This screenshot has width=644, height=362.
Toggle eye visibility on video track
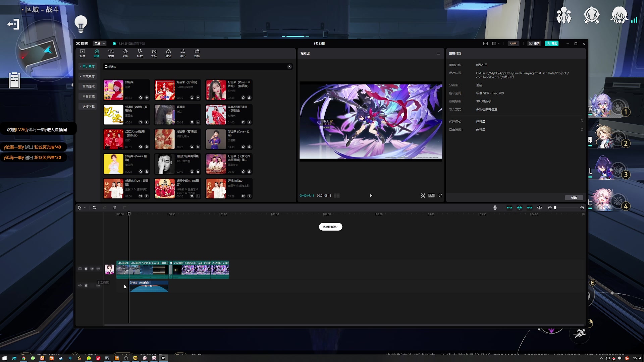[92, 269]
